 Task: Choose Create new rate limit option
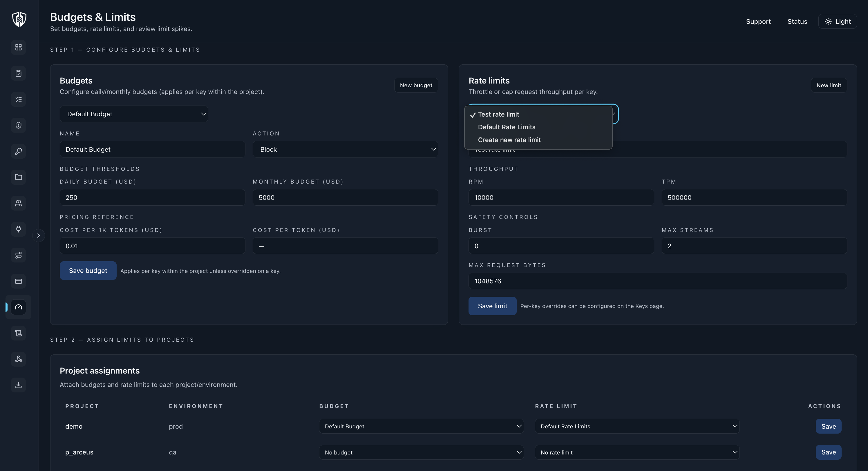point(509,140)
